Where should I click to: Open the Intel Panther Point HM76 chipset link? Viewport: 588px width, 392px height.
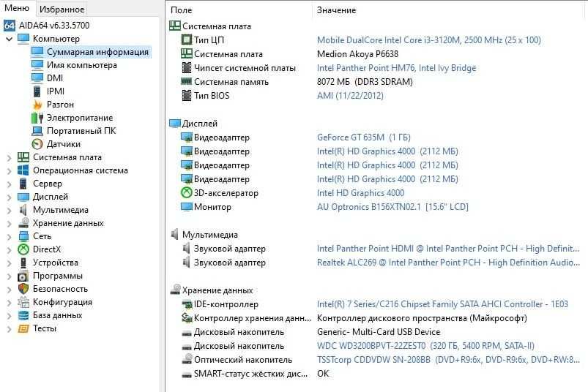click(x=396, y=68)
